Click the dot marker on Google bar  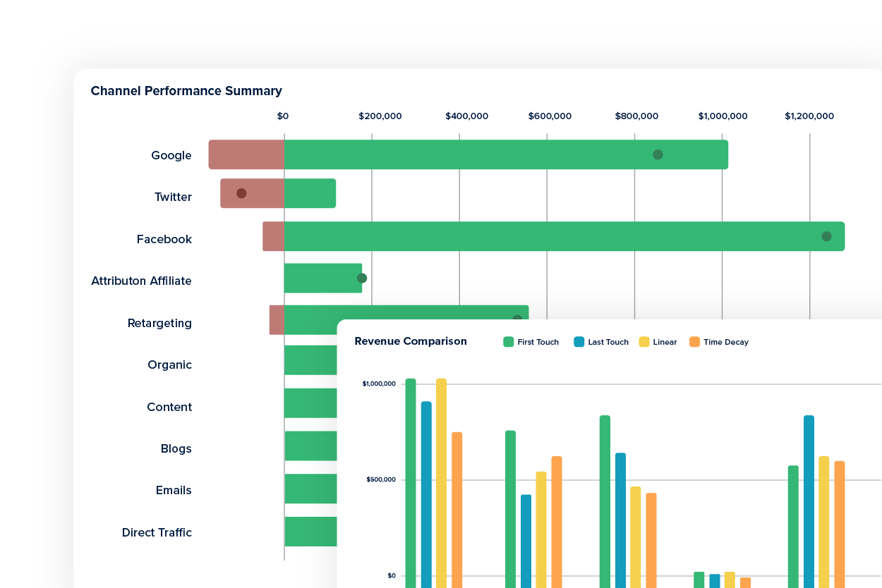[658, 154]
